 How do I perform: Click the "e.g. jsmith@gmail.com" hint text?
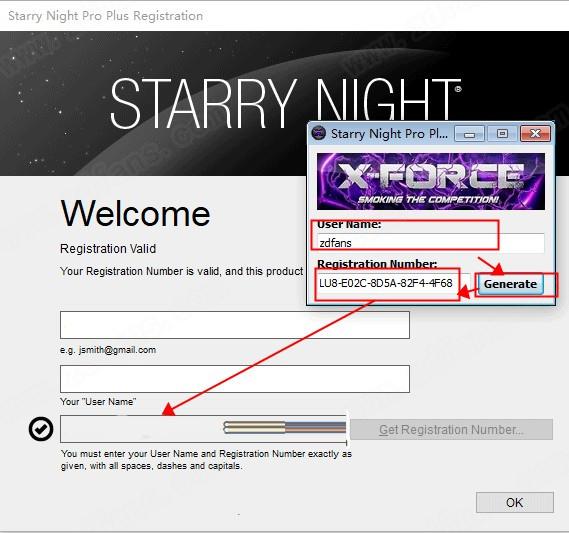tap(108, 350)
